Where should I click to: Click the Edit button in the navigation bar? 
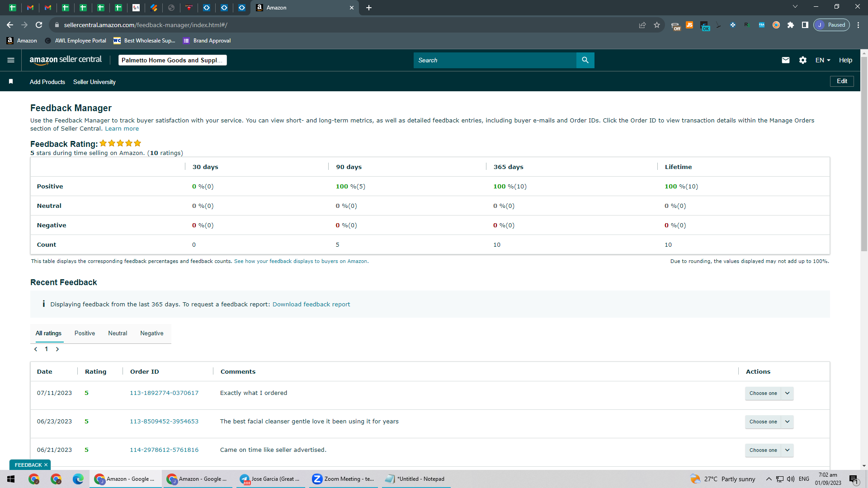pos(842,81)
